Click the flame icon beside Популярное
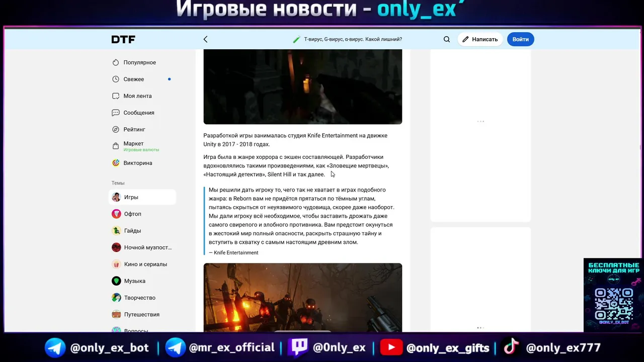644x362 pixels. 116,62
